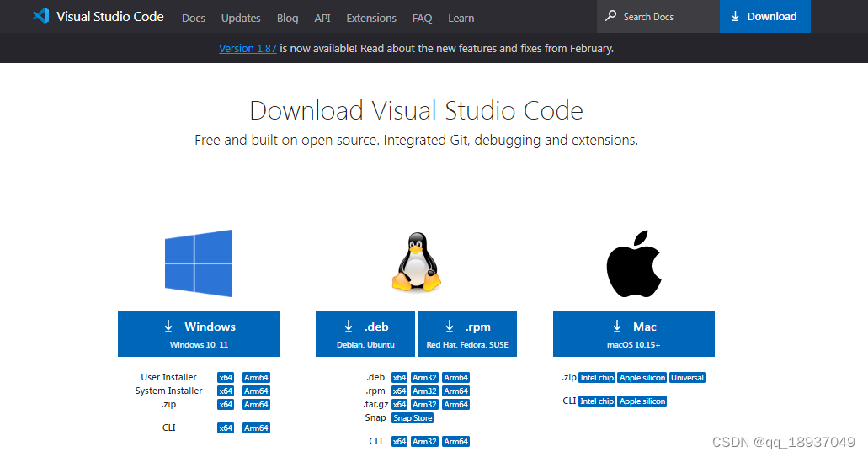Screen dimensions: 868x457
Task: Open the Updates page
Action: coord(241,19)
